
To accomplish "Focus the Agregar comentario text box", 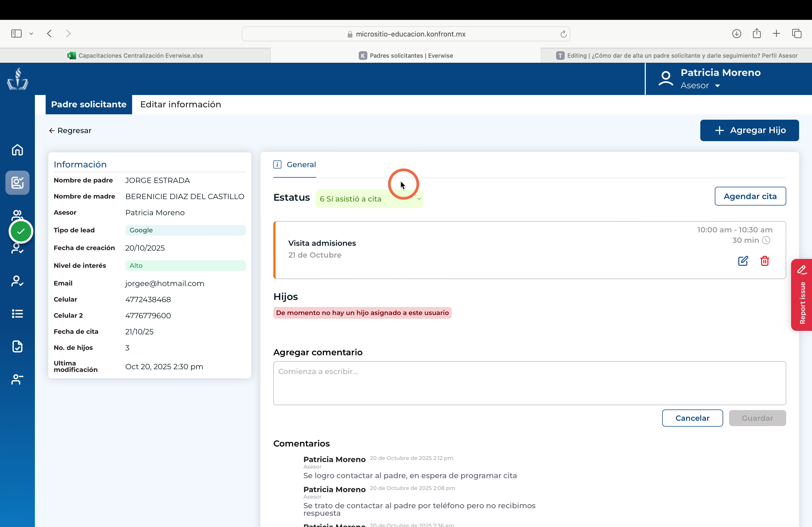I will click(530, 383).
